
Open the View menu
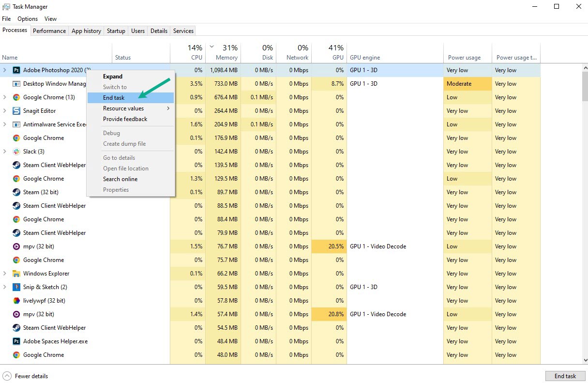pos(50,19)
